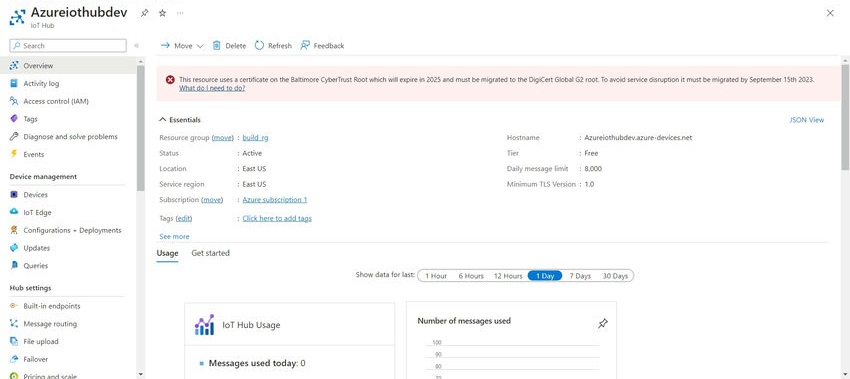Select the 12 Hours time range
The height and width of the screenshot is (379, 850).
pyautogui.click(x=508, y=276)
